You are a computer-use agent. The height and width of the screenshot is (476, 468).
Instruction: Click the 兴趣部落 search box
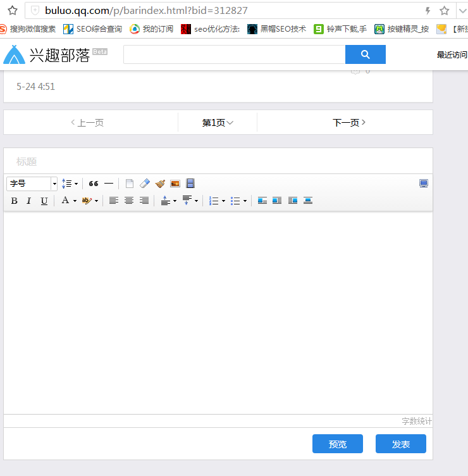click(x=235, y=54)
